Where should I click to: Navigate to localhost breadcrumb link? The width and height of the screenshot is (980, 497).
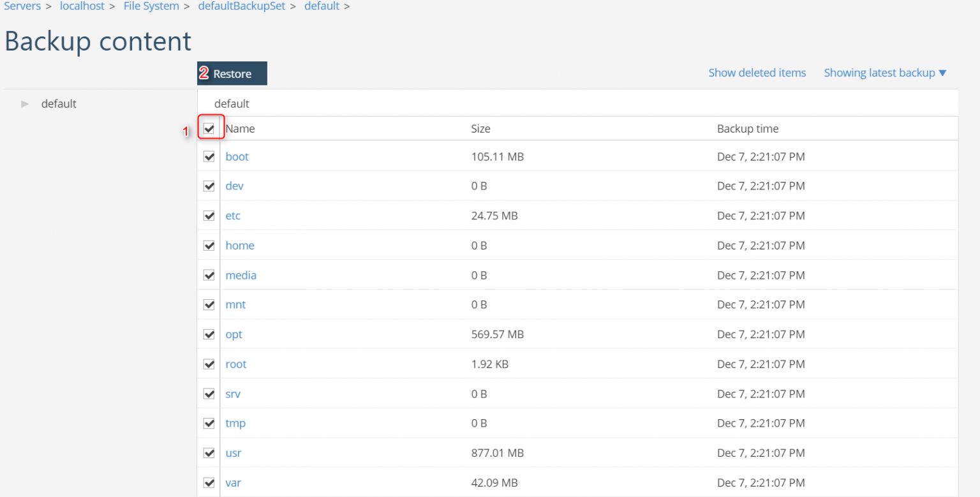(x=82, y=6)
